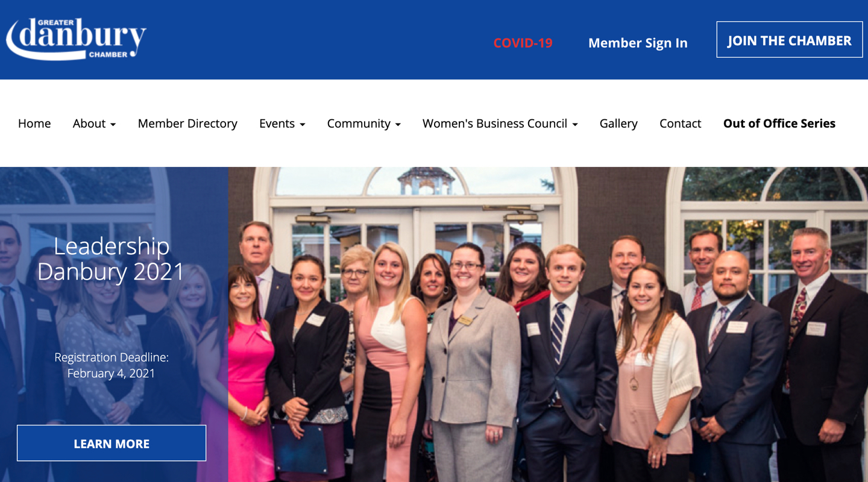The image size is (868, 482).
Task: Expand the Events dropdown menu
Action: (282, 124)
